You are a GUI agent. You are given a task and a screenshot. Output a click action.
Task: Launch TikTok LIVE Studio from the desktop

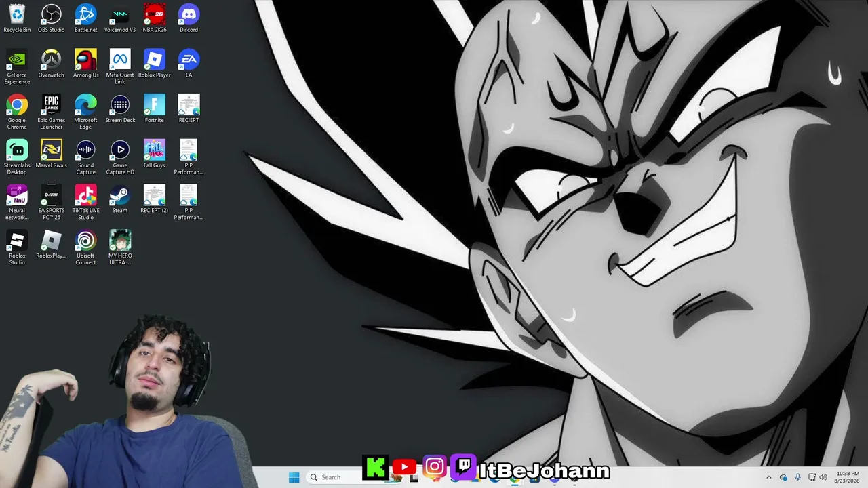click(x=85, y=203)
